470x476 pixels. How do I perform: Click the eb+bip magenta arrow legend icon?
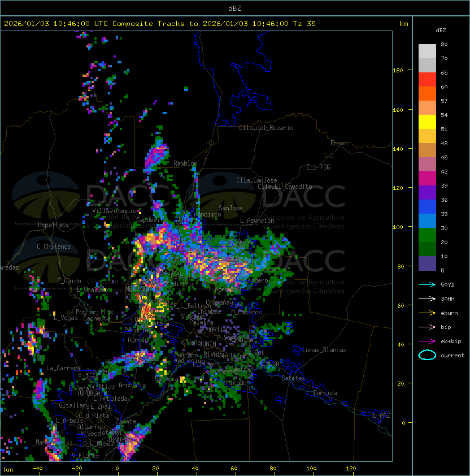click(427, 341)
